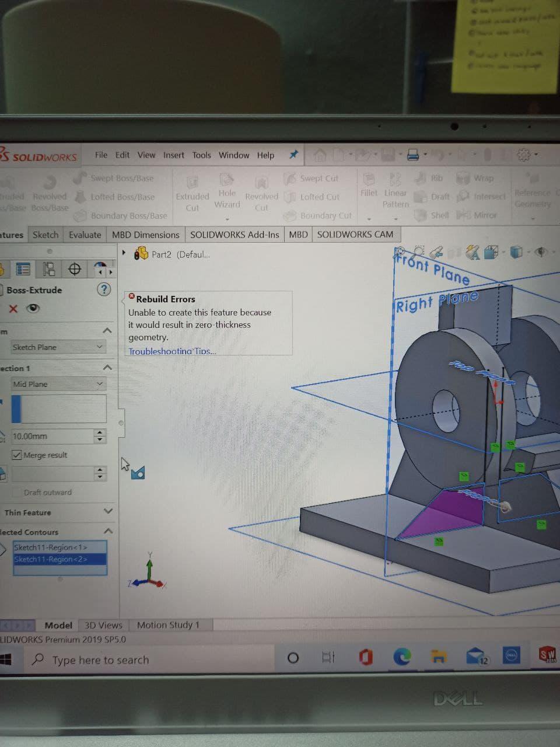Screen dimensions: 560x747
Task: Open the Tools menu
Action: click(x=201, y=155)
